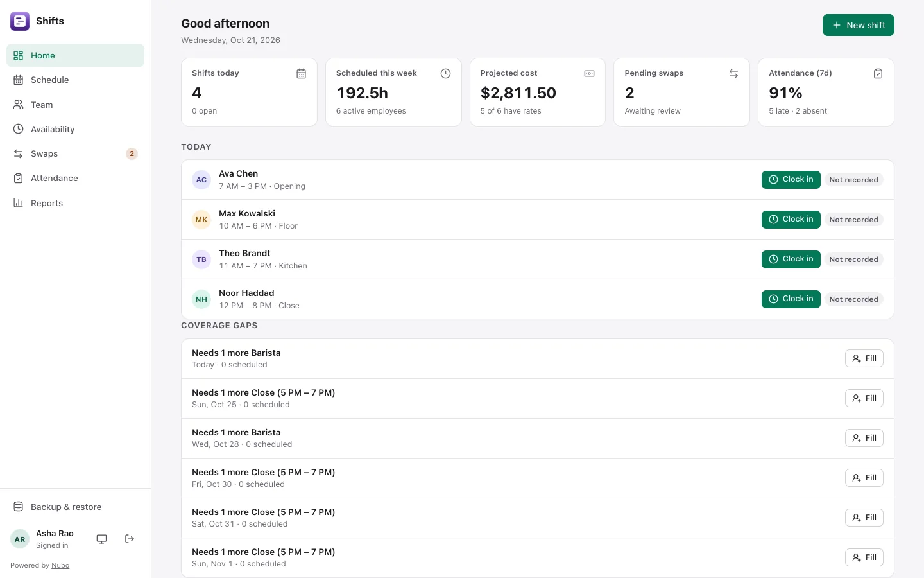This screenshot has width=924, height=578.
Task: Click the Asha Rao user name
Action: pyautogui.click(x=55, y=534)
